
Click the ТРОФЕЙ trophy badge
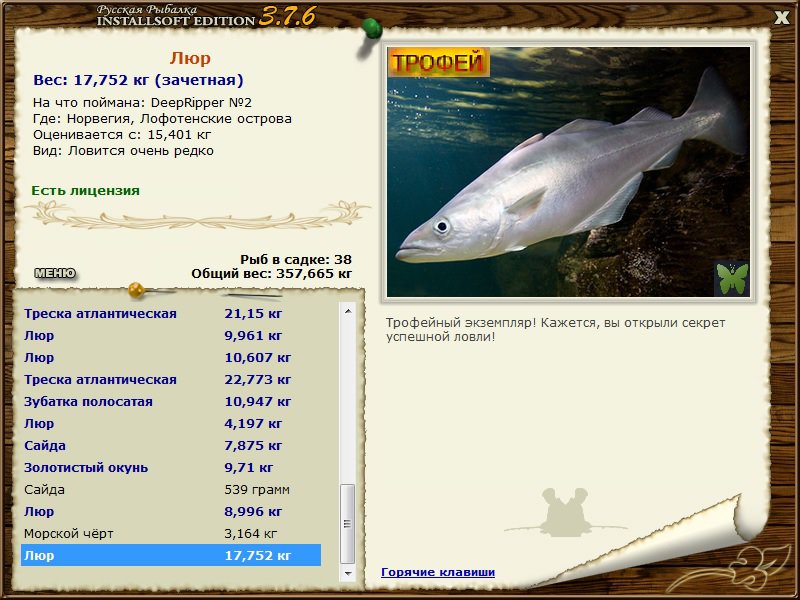point(438,62)
